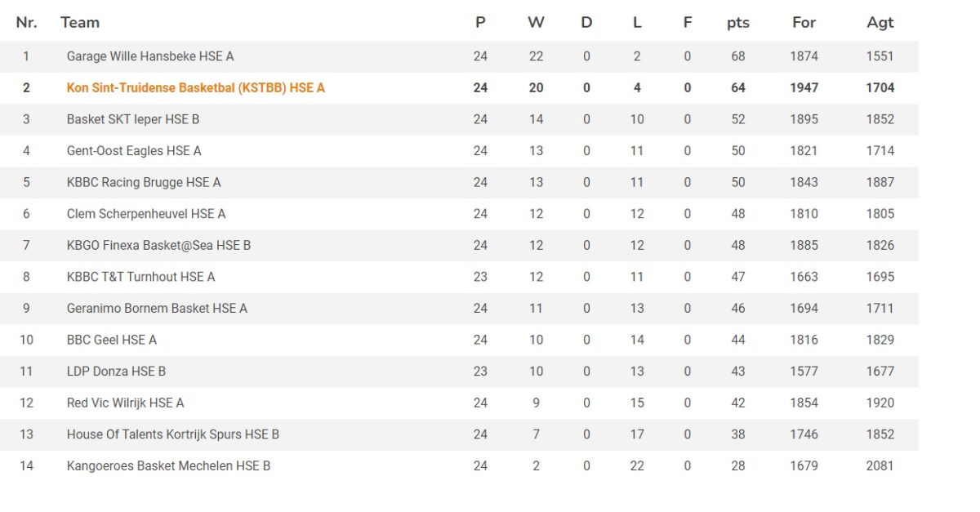
Task: Select Clem Scherpenheuvel HSE A team
Action: 146,214
